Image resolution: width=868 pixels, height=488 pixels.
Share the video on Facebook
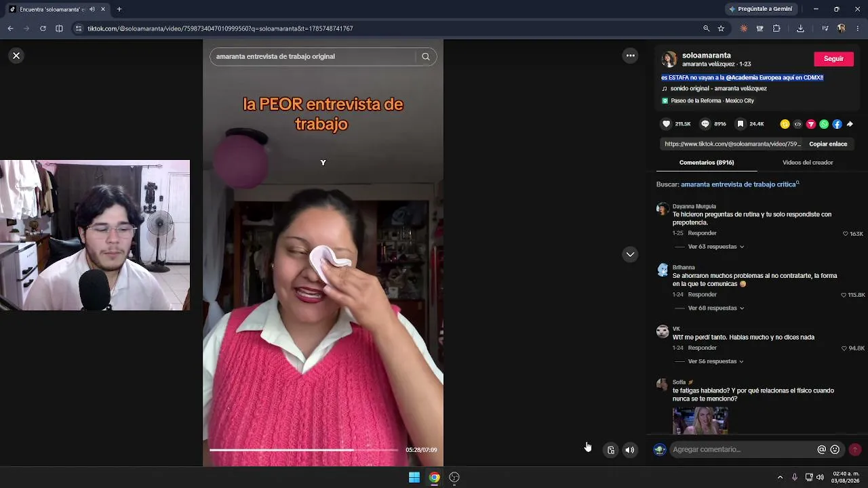(837, 124)
